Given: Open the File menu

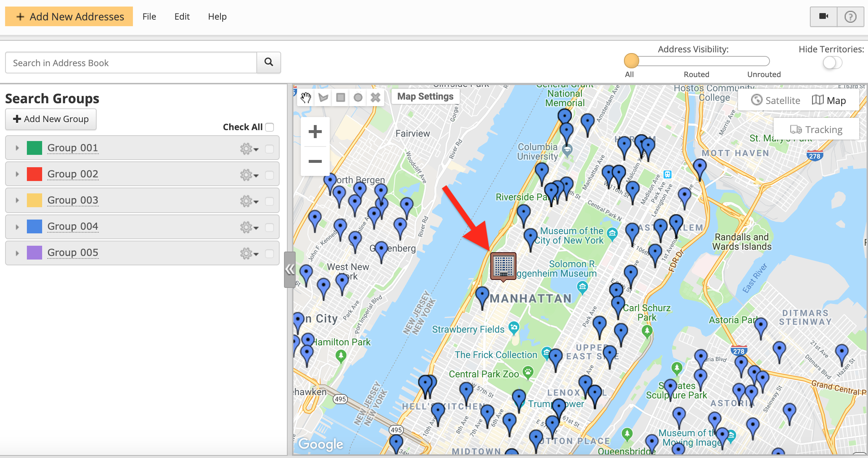Looking at the screenshot, I should pos(149,16).
